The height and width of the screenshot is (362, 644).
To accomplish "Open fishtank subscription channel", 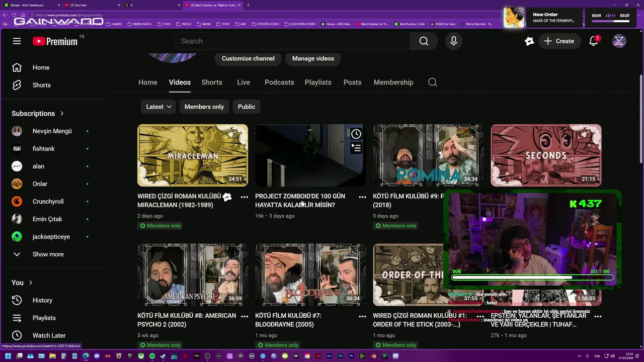I will pyautogui.click(x=53, y=149).
